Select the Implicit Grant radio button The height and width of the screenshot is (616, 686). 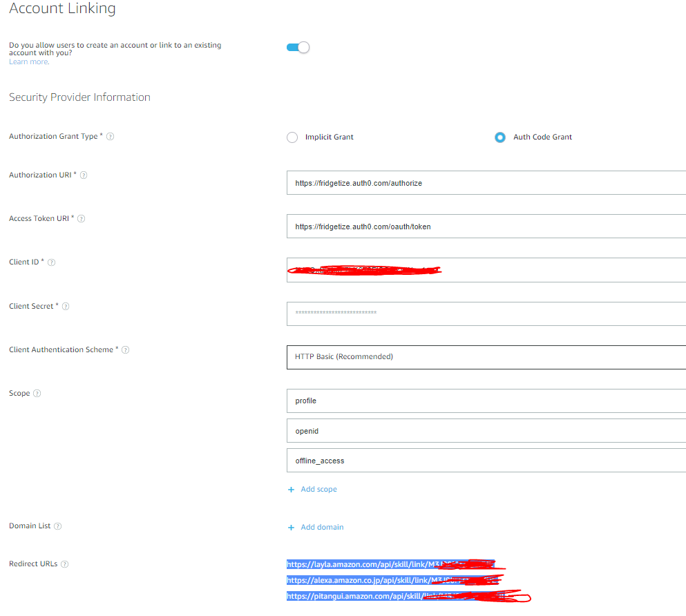point(292,137)
